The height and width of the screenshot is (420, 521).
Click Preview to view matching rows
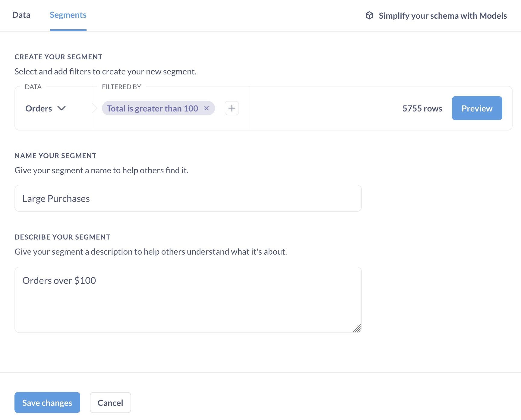pyautogui.click(x=477, y=108)
